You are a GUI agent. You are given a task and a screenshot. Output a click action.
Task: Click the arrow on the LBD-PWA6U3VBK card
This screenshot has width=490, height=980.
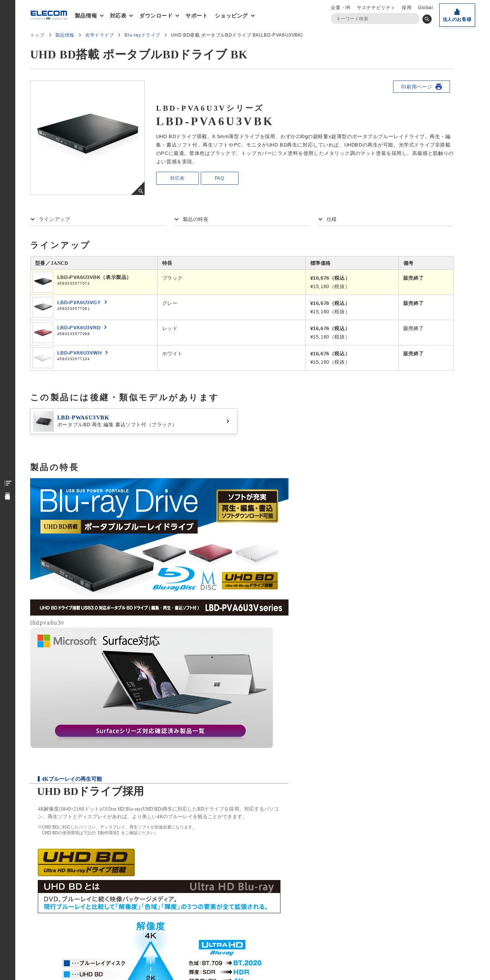[228, 421]
